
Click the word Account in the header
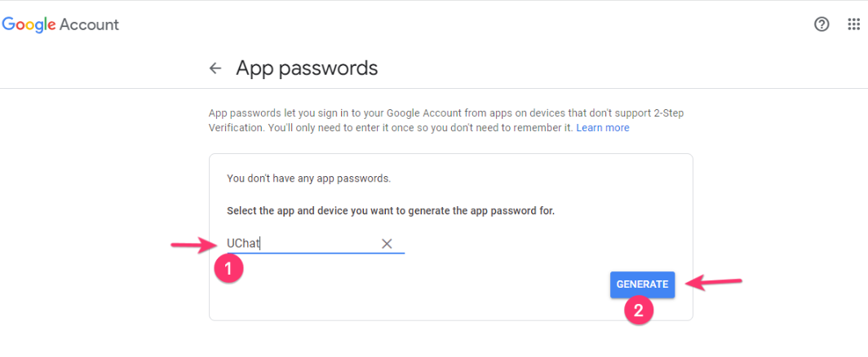[89, 24]
